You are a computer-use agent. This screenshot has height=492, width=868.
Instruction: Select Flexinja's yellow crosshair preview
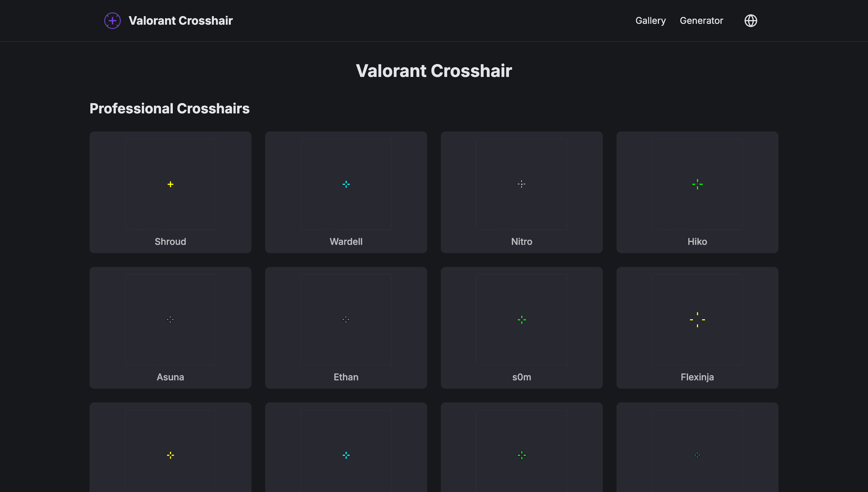click(697, 320)
